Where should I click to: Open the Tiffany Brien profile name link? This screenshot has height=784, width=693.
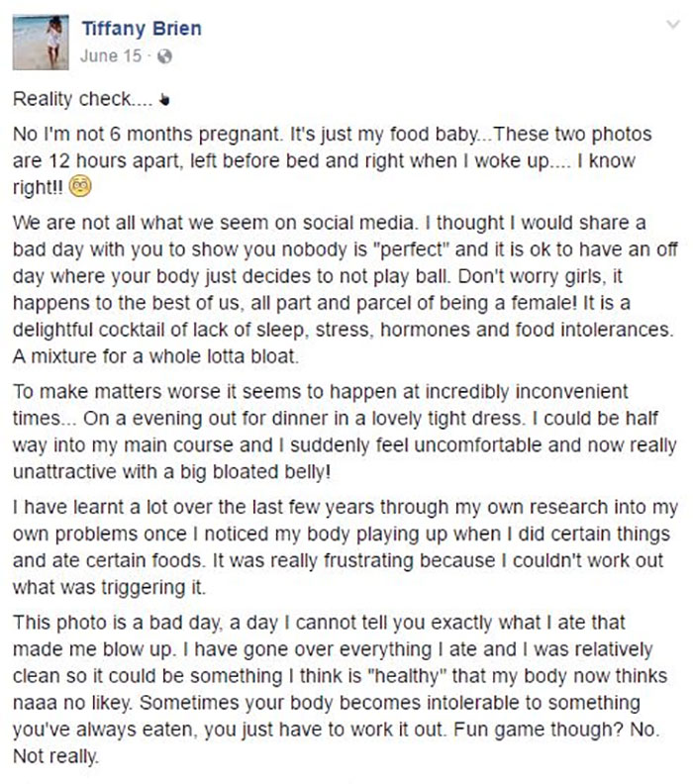point(142,29)
